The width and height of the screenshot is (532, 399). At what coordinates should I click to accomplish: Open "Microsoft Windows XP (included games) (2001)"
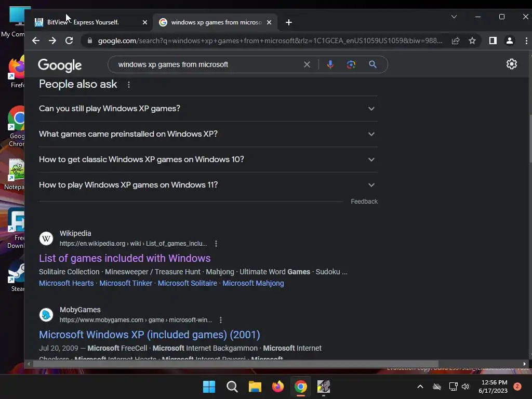click(149, 335)
